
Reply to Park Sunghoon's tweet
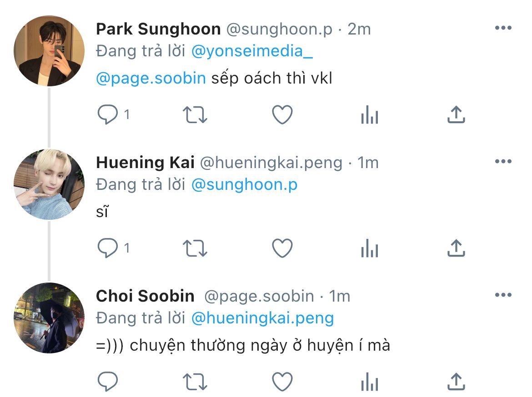point(108,115)
